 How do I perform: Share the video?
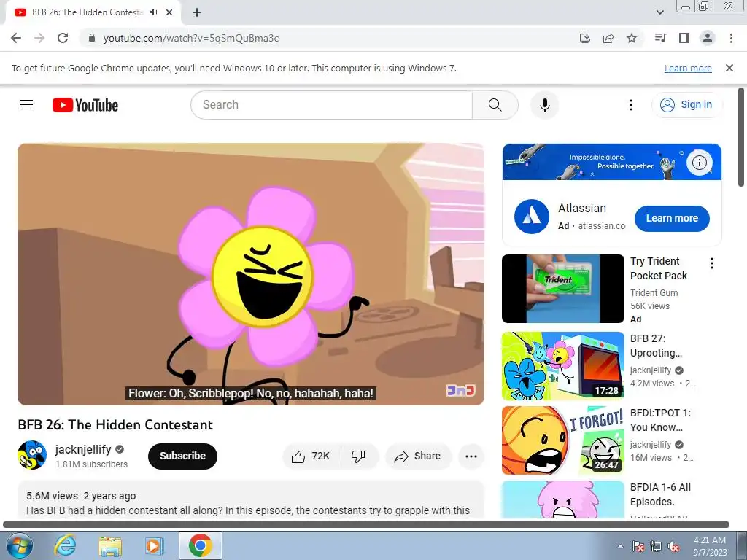click(418, 456)
